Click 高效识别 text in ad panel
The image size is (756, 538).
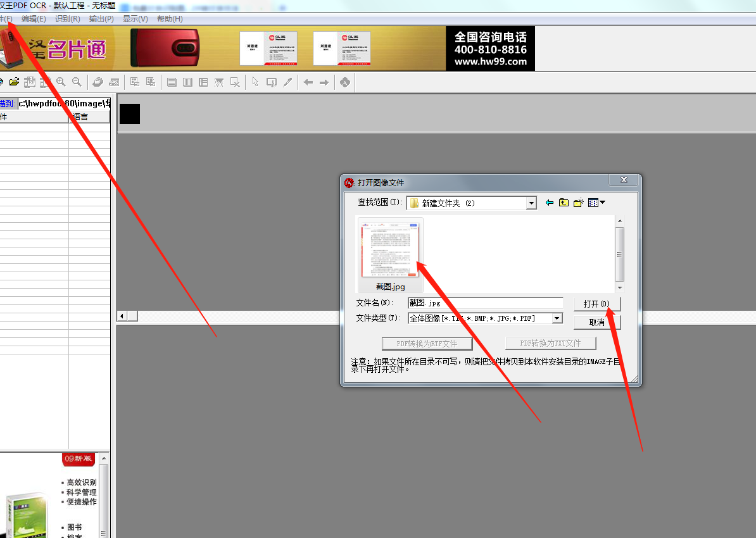click(x=82, y=482)
